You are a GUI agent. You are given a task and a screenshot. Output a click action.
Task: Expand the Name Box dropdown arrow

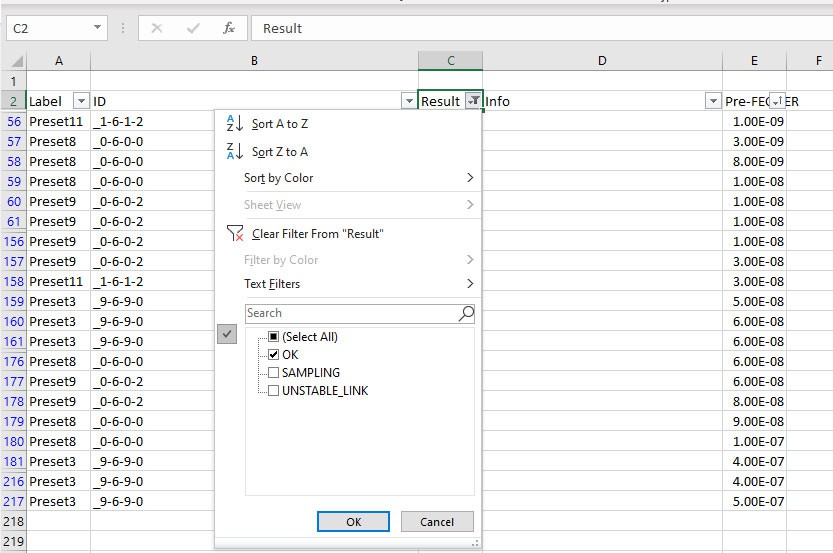pos(97,28)
